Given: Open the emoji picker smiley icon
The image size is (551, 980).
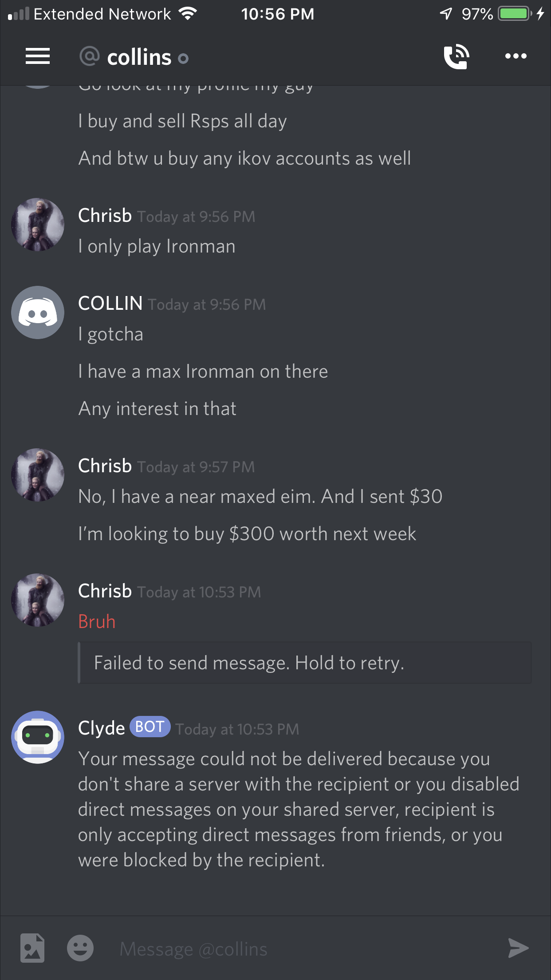Looking at the screenshot, I should [80, 948].
